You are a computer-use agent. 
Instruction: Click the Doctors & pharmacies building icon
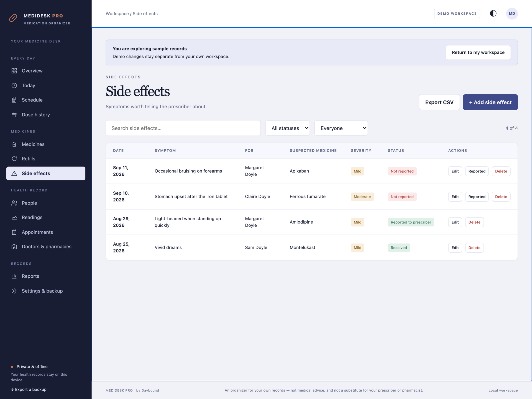tap(14, 247)
